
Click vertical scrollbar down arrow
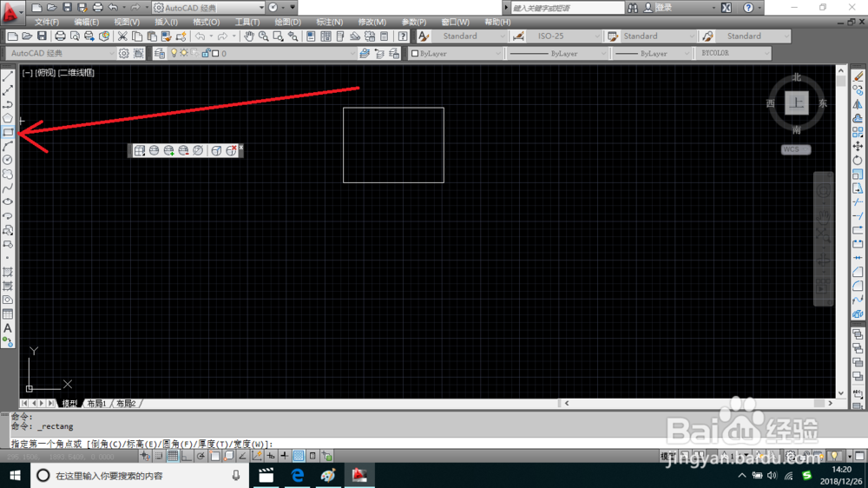841,393
